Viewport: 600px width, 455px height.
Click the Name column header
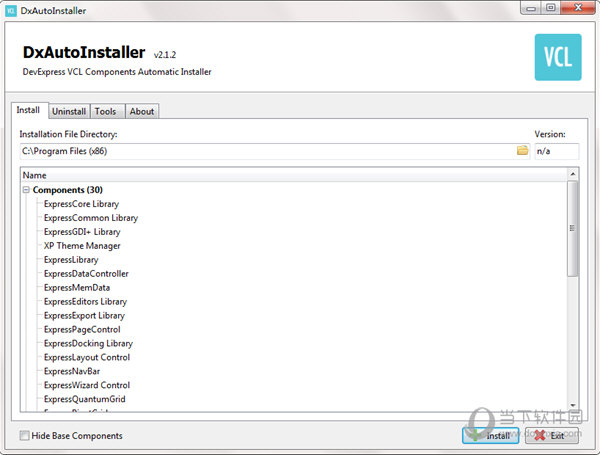[294, 175]
